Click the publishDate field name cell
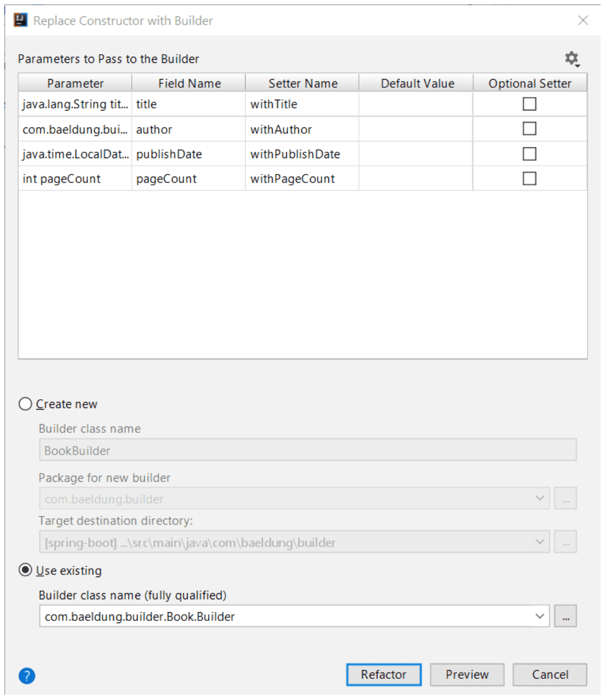The height and width of the screenshot is (700, 605). tap(189, 154)
